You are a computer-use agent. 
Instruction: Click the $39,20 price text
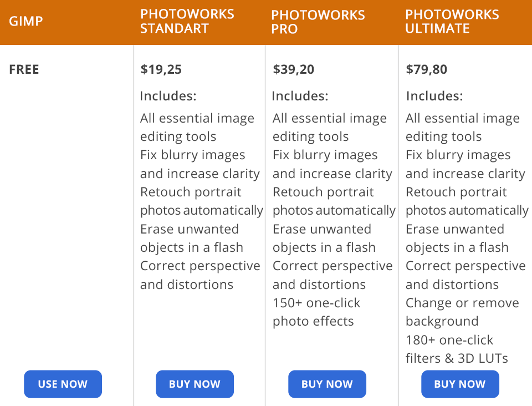(293, 69)
